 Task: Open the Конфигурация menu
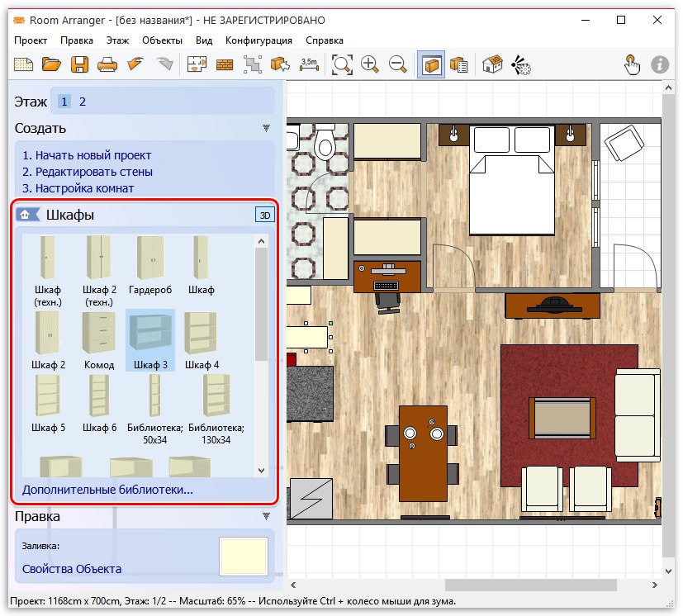pos(258,40)
